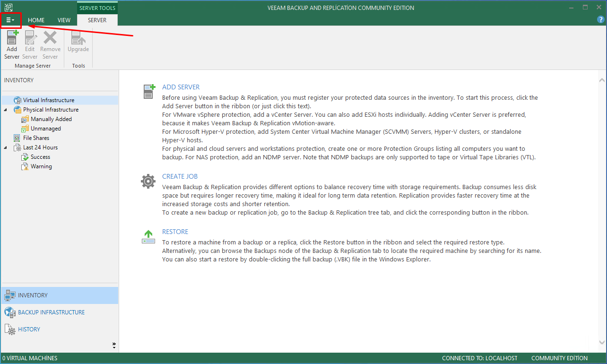Open the ADD SERVER heading link

click(181, 87)
